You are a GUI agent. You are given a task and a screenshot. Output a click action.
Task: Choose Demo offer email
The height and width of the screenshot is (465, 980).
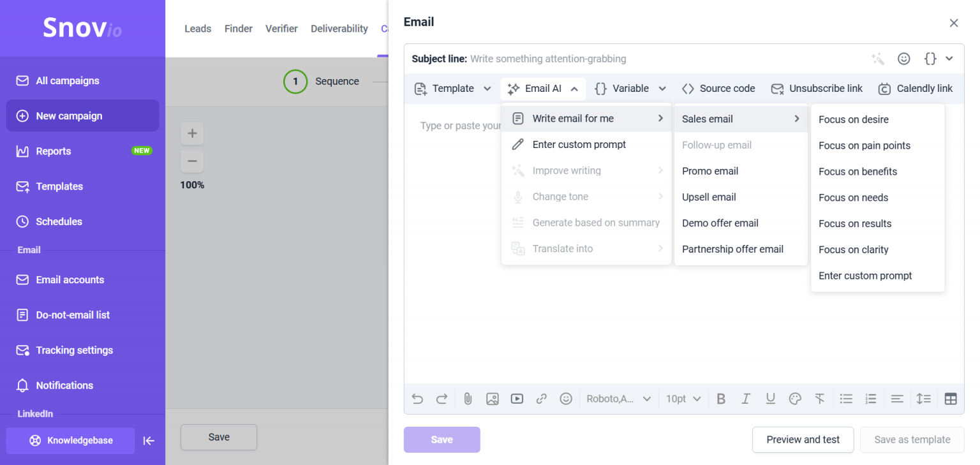point(741,223)
